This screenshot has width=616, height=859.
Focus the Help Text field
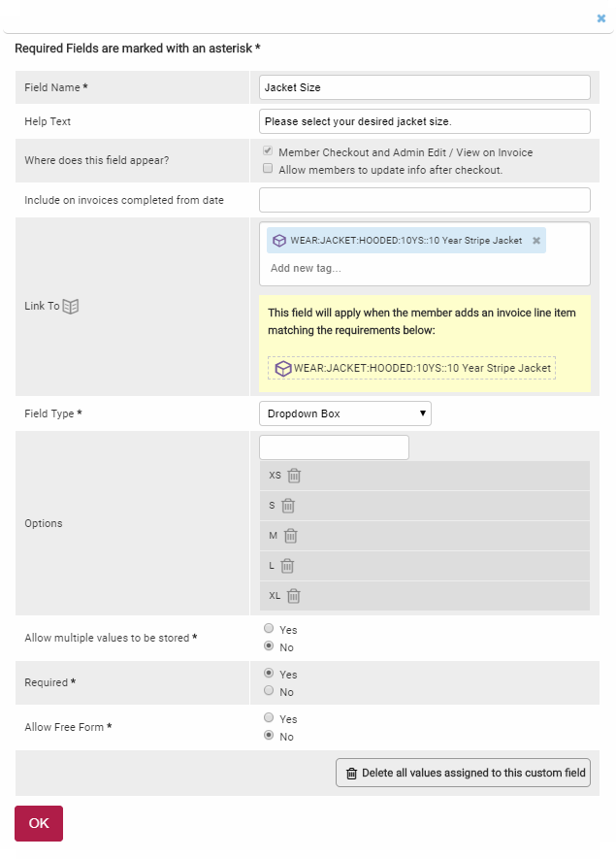[x=425, y=121]
